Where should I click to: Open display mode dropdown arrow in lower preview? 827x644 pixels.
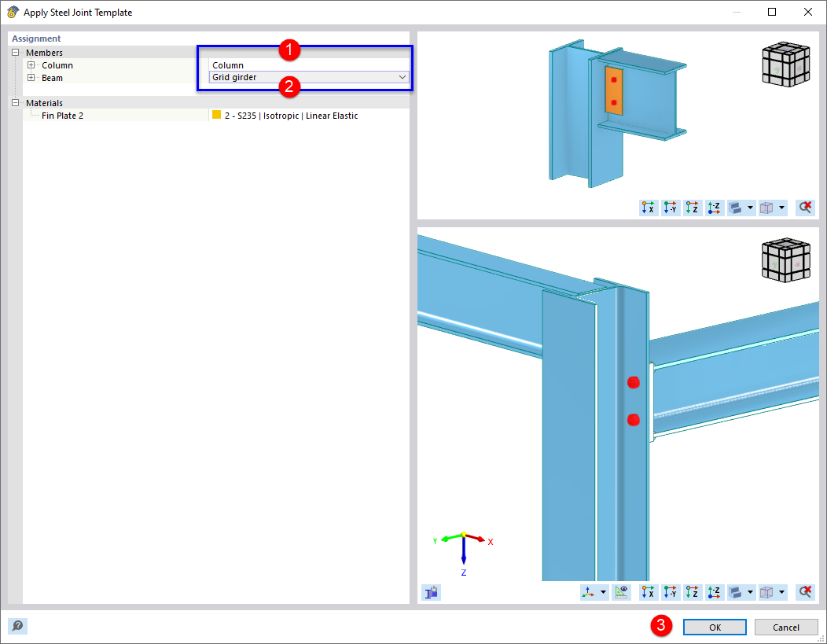750,592
